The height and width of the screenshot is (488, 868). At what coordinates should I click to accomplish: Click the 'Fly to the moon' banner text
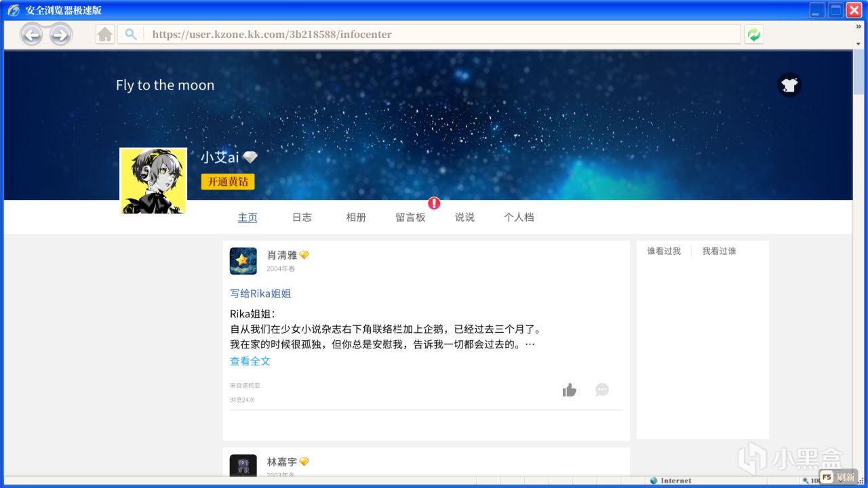pyautogui.click(x=165, y=85)
